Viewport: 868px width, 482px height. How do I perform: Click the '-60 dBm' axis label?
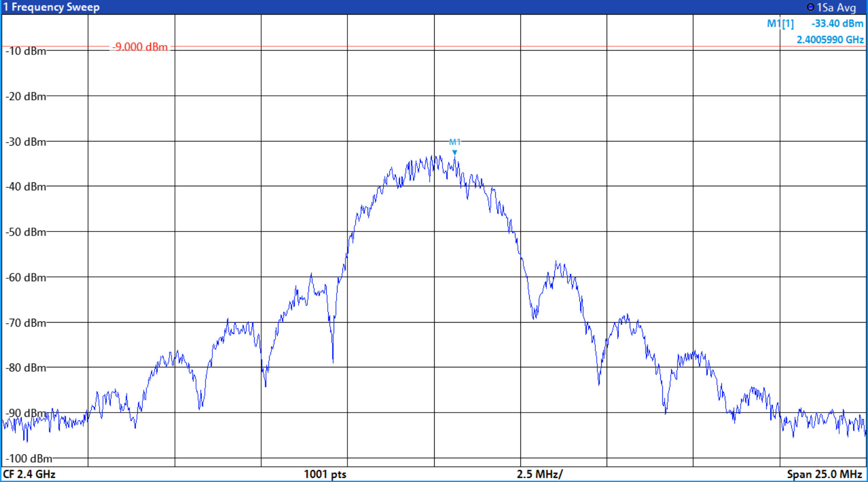(x=26, y=278)
